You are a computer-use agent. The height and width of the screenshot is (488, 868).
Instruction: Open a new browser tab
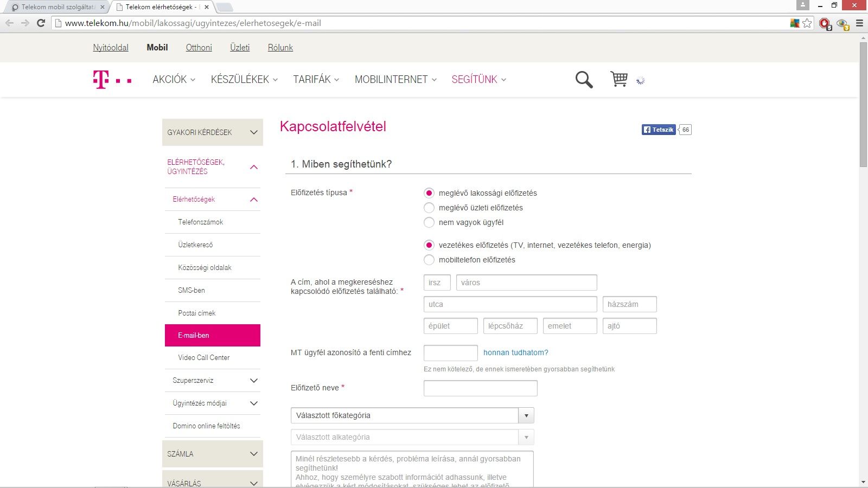pos(224,7)
